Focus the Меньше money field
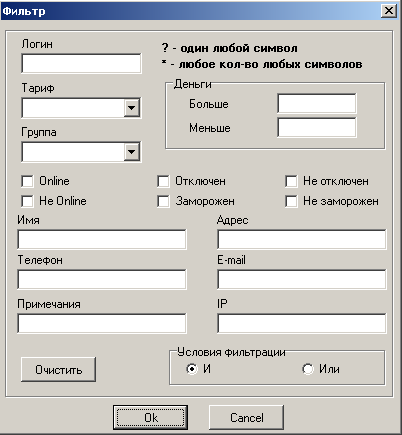 coord(317,127)
